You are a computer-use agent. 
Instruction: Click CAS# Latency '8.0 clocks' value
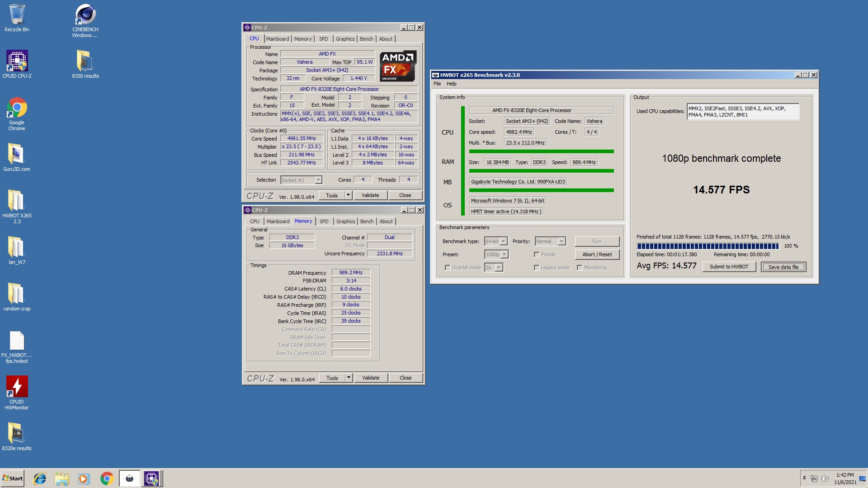[x=351, y=289]
